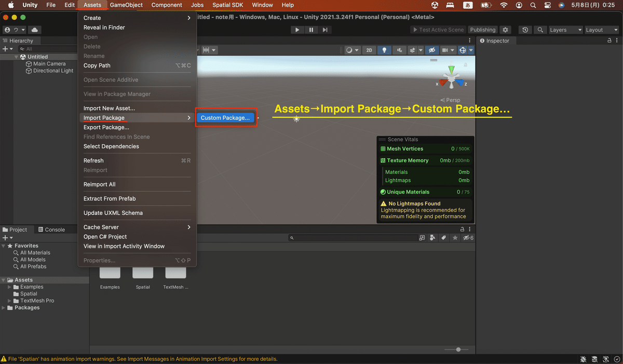
Task: Open the GameObject menu
Action: tap(126, 5)
